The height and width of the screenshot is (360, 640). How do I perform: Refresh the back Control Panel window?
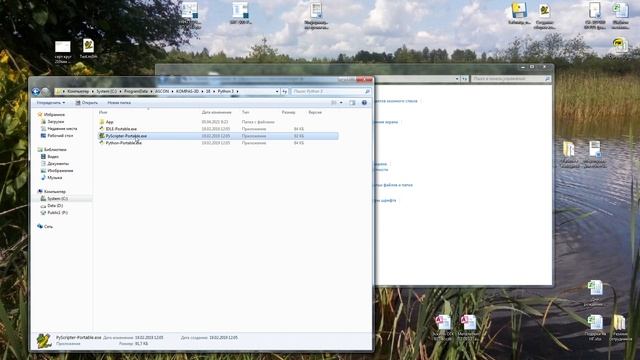coord(464,78)
